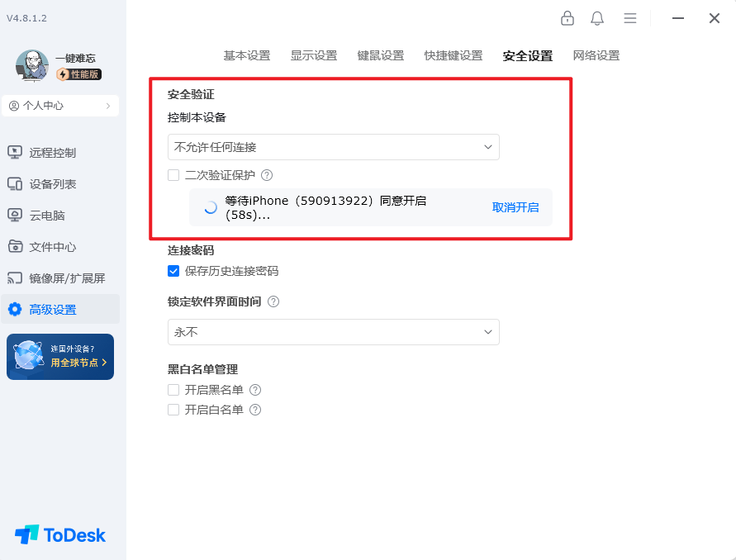Toggle 保存历史连接密码 checkbox

(x=173, y=271)
